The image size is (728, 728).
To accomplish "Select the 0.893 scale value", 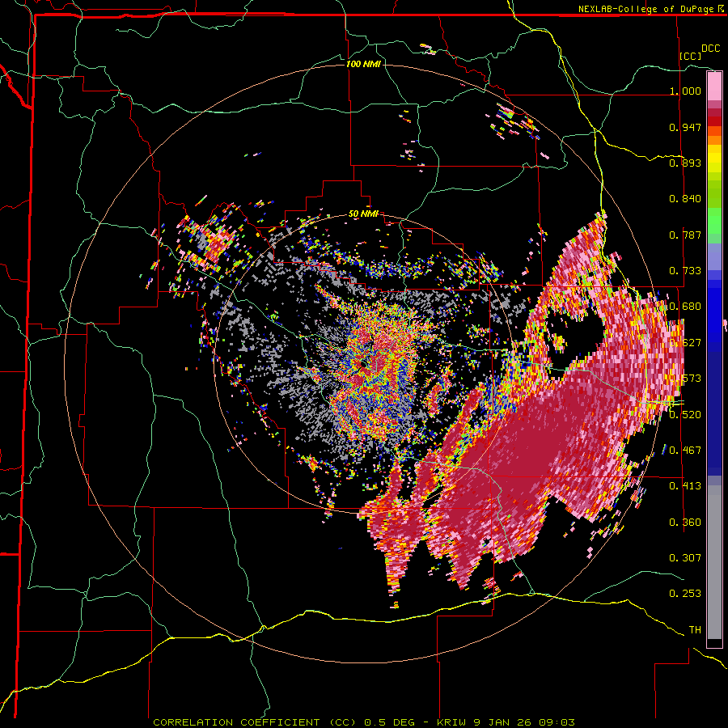I will 685,163.
